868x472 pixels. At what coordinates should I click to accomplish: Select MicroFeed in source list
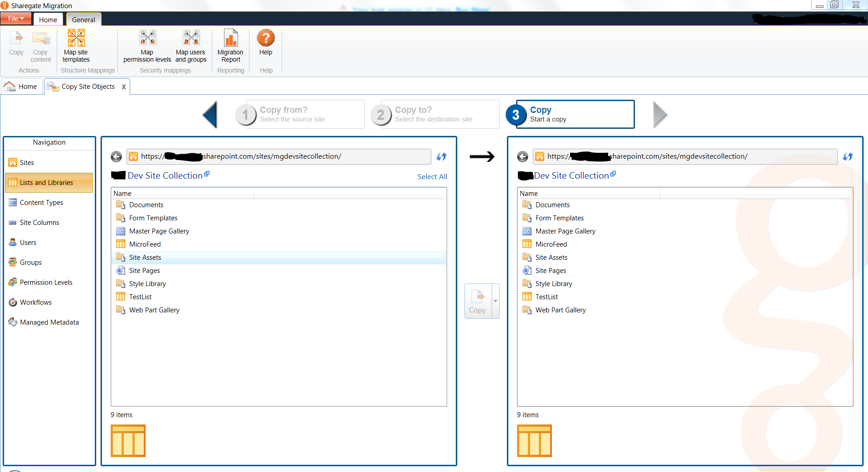278,244
